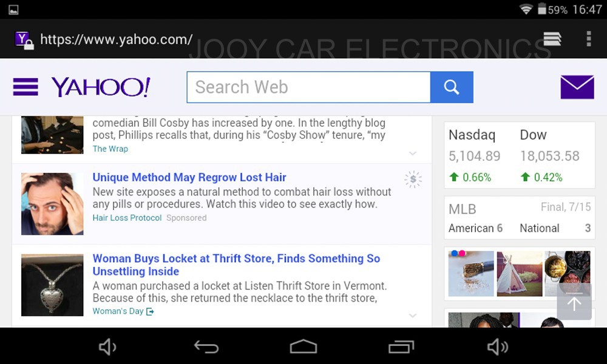Open the heart locket thumbnail image
Viewport: 607px width, 364px height.
tap(52, 285)
